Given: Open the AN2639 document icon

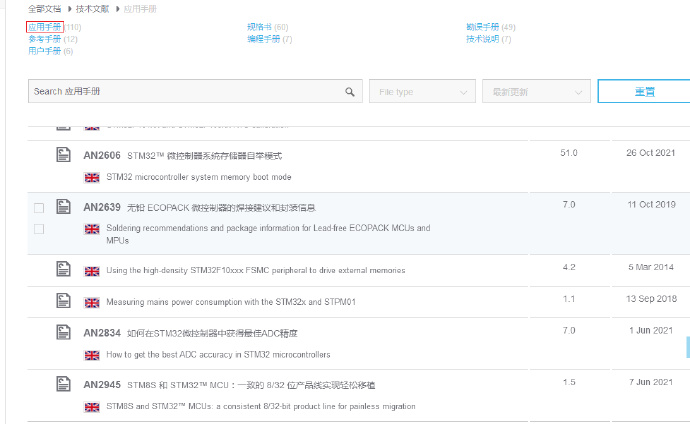Looking at the screenshot, I should pos(63,206).
